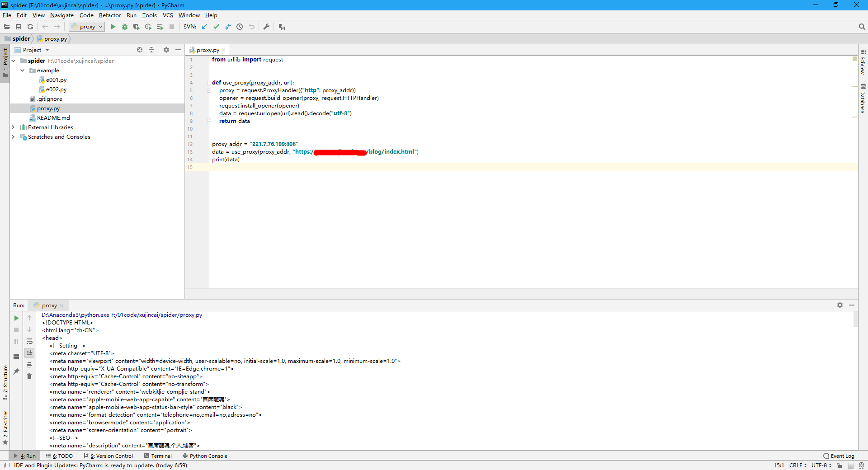Image resolution: width=868 pixels, height=470 pixels.
Task: Open the Navigate menu
Action: [x=62, y=15]
